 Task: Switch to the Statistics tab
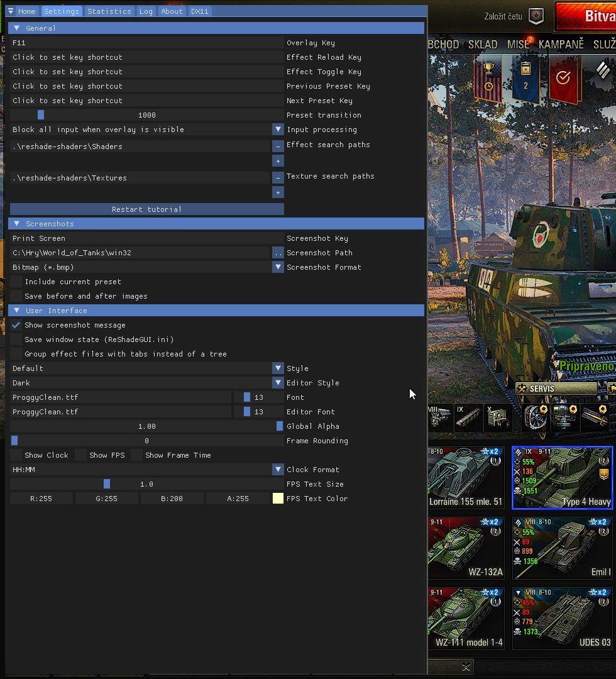pos(109,11)
